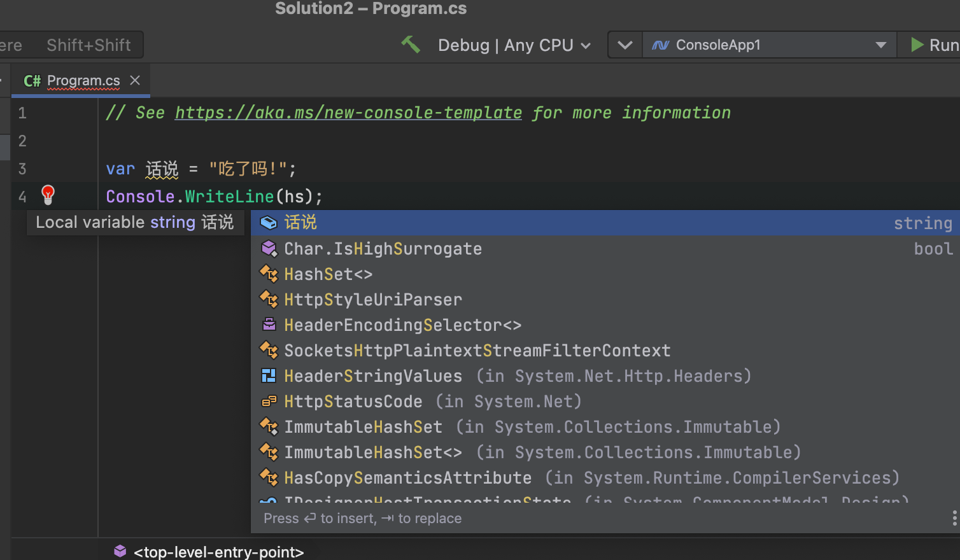Click the Shift+Shift search everywhere box
Image resolution: width=960 pixels, height=560 pixels.
pyautogui.click(x=71, y=45)
